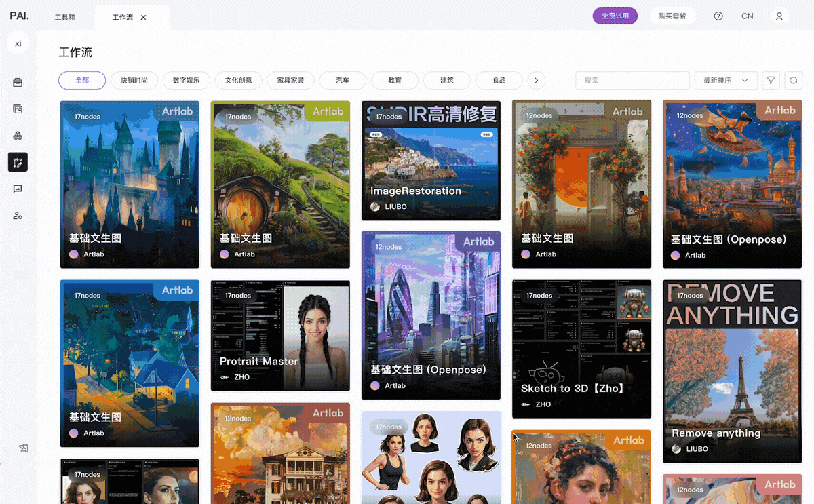Select the 全部 category filter
The width and height of the screenshot is (814, 504).
coord(82,80)
